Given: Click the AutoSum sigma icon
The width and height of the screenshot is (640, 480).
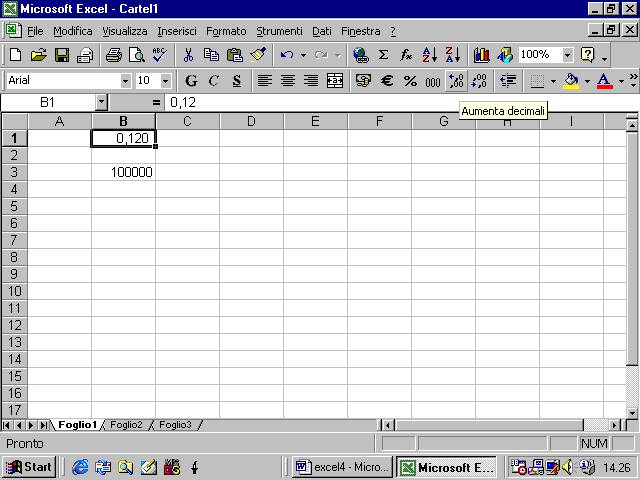Looking at the screenshot, I should [383, 55].
